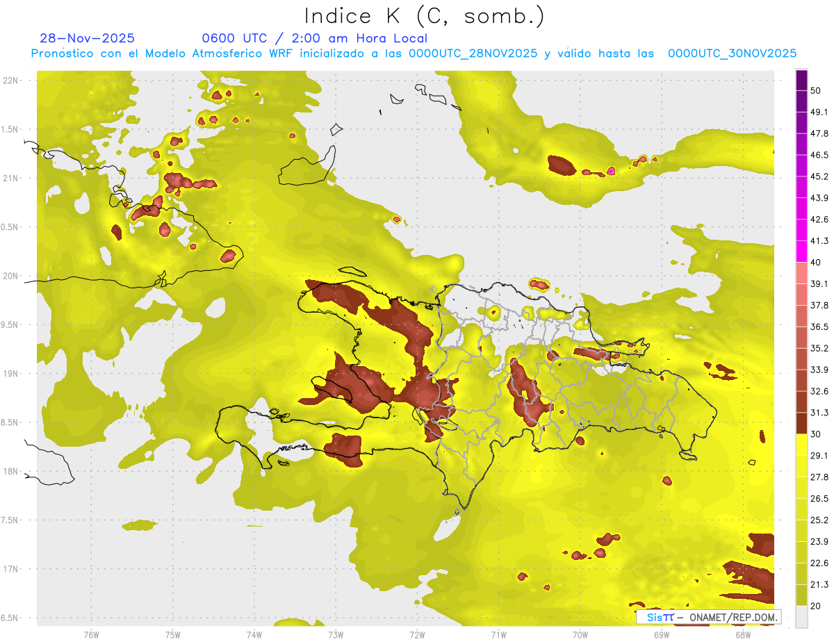Click the colorbar label '31.3'

[x=819, y=413]
